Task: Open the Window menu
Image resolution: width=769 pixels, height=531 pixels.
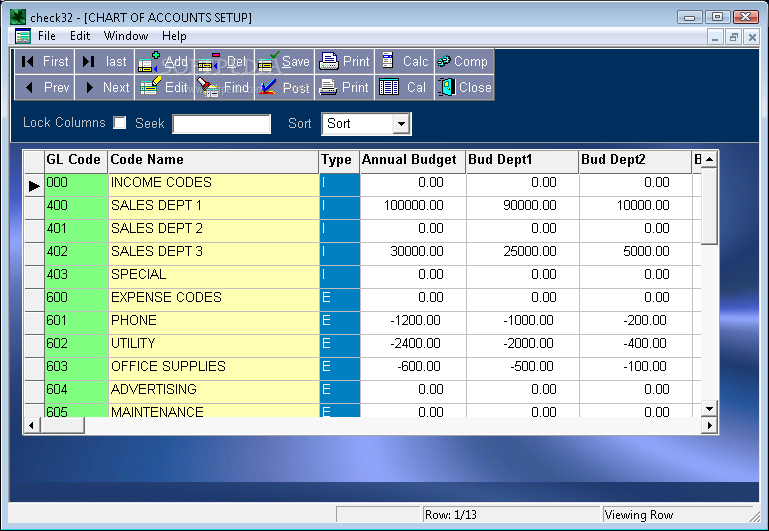Action: 126,36
